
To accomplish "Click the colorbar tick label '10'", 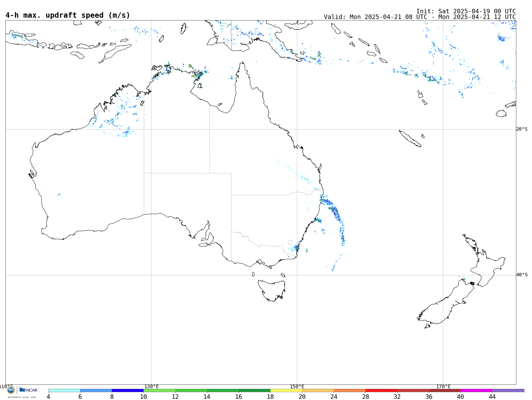I will (144, 397).
